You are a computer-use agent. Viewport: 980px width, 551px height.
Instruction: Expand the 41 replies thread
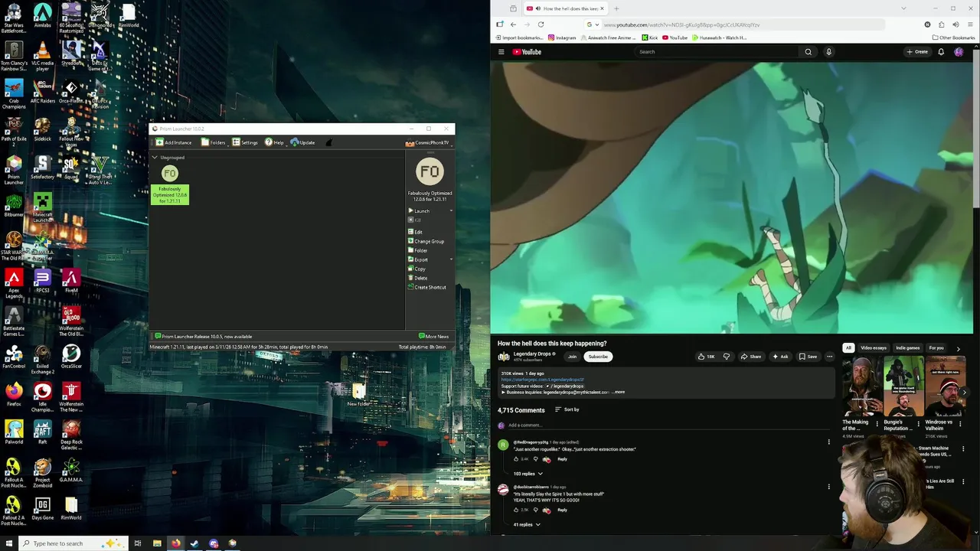point(527,525)
